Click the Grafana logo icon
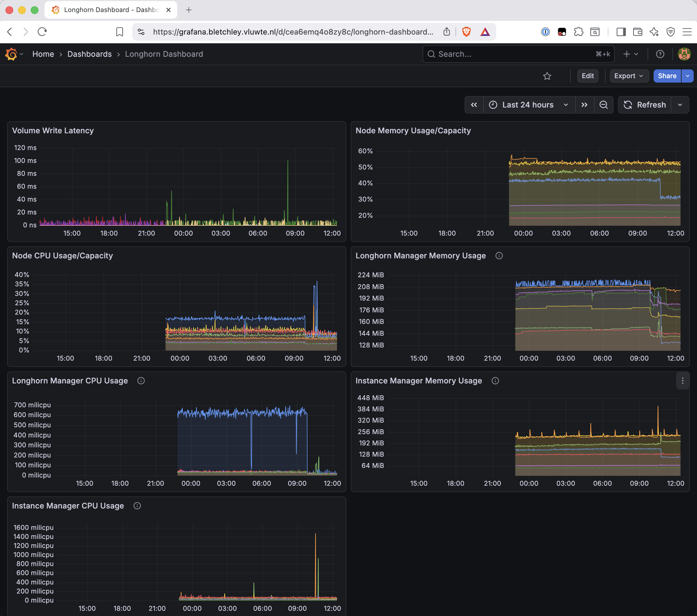 click(x=11, y=54)
